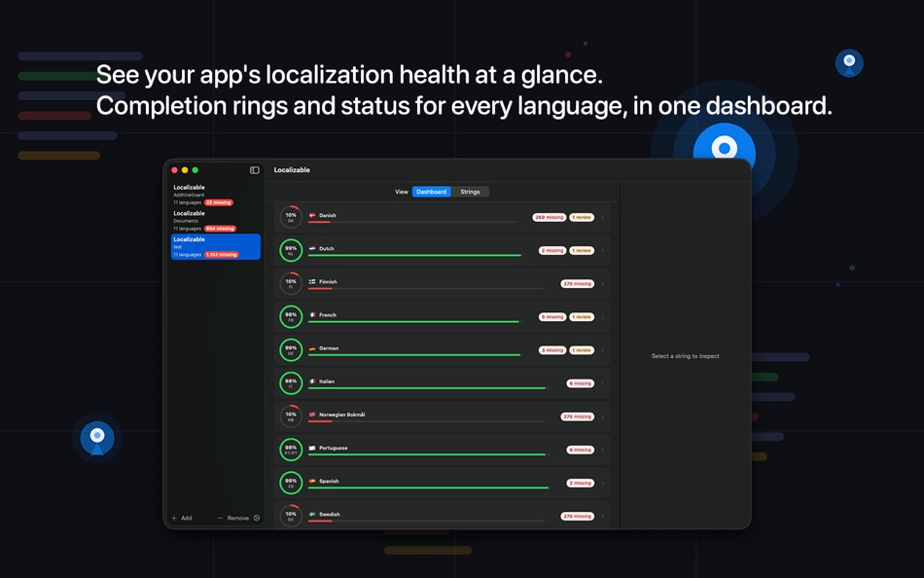Screen dimensions: 924x578
Task: Click Italian 6 missing badge
Action: (x=581, y=383)
